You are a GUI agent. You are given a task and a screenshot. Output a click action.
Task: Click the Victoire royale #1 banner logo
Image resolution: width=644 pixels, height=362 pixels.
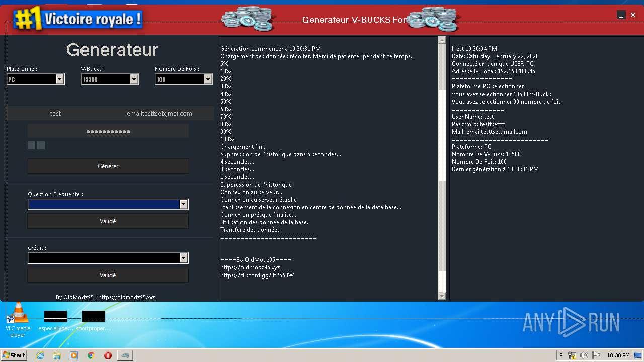(x=78, y=19)
